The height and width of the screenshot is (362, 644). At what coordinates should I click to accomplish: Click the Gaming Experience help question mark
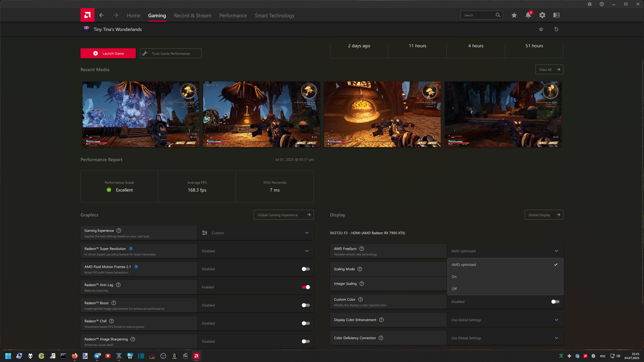[119, 231]
